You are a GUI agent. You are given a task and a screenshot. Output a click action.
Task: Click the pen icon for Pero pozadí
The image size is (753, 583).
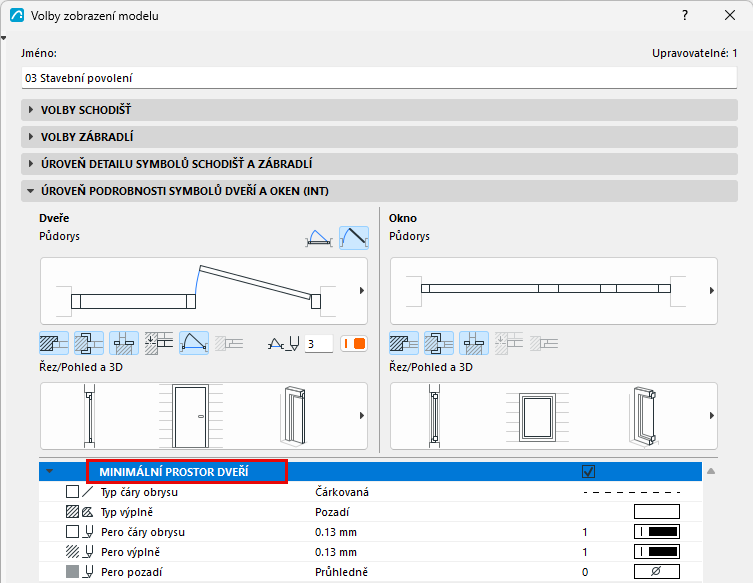(x=88, y=572)
